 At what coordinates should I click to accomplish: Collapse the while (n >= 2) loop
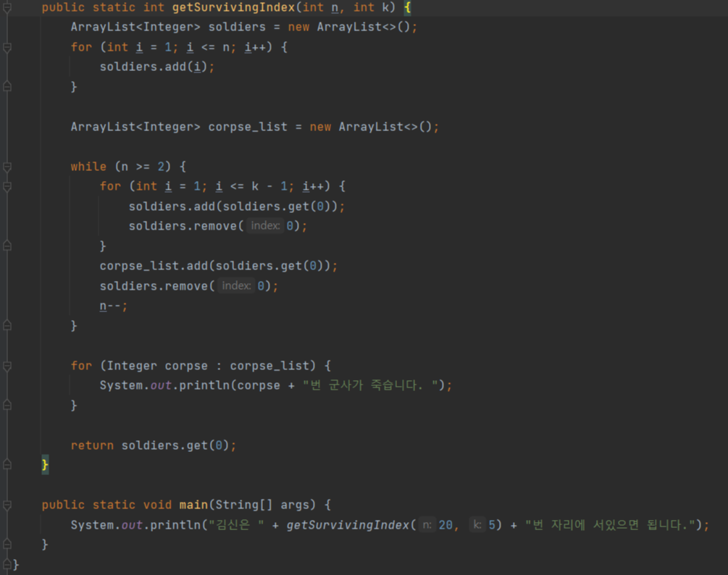(x=7, y=167)
